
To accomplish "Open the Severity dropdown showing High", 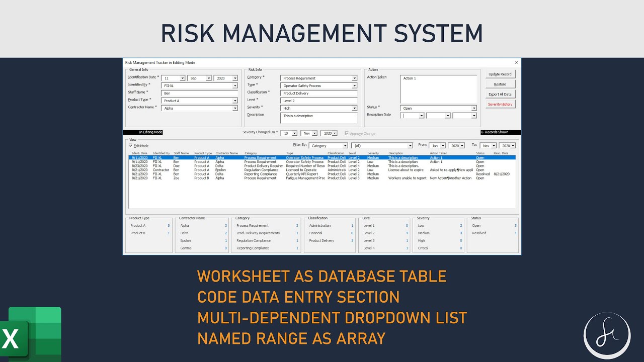I will [x=354, y=109].
